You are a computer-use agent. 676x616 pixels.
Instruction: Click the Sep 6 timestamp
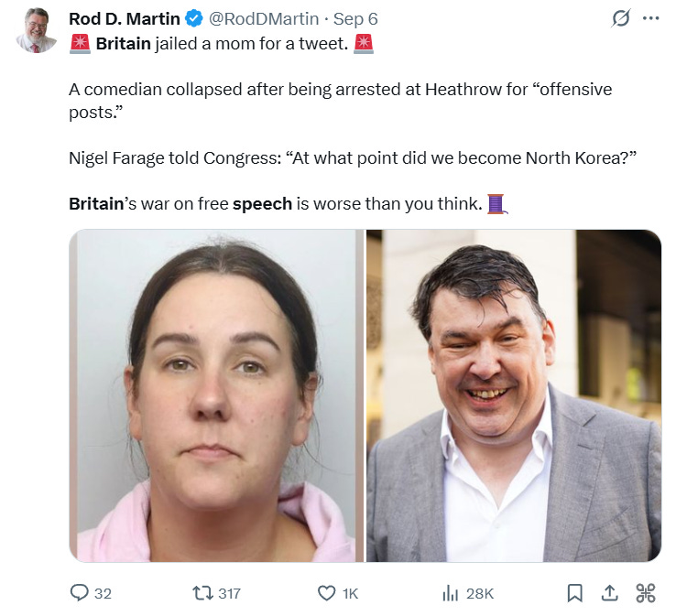(x=355, y=19)
